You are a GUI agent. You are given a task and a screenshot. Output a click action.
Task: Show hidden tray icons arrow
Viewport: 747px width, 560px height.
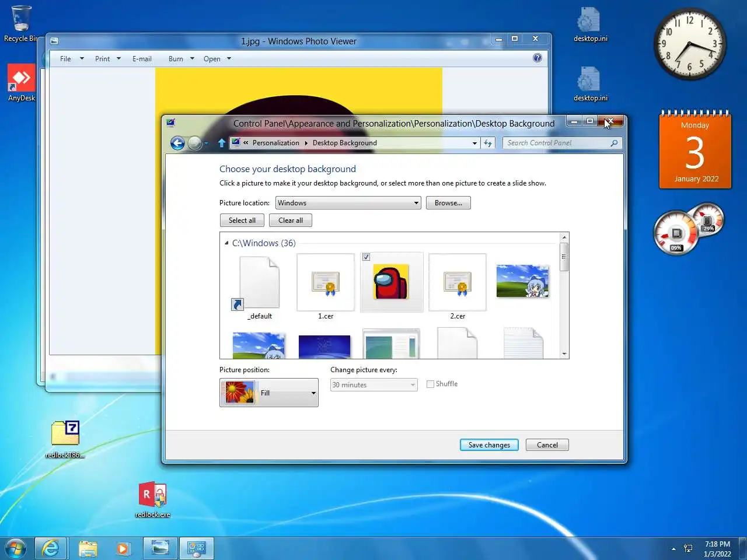pos(673,548)
